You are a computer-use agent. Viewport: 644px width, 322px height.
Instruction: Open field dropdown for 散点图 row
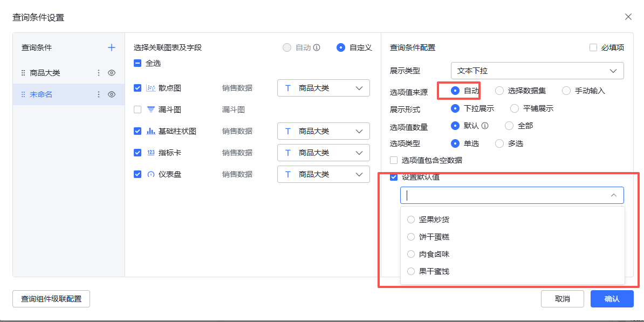point(324,88)
